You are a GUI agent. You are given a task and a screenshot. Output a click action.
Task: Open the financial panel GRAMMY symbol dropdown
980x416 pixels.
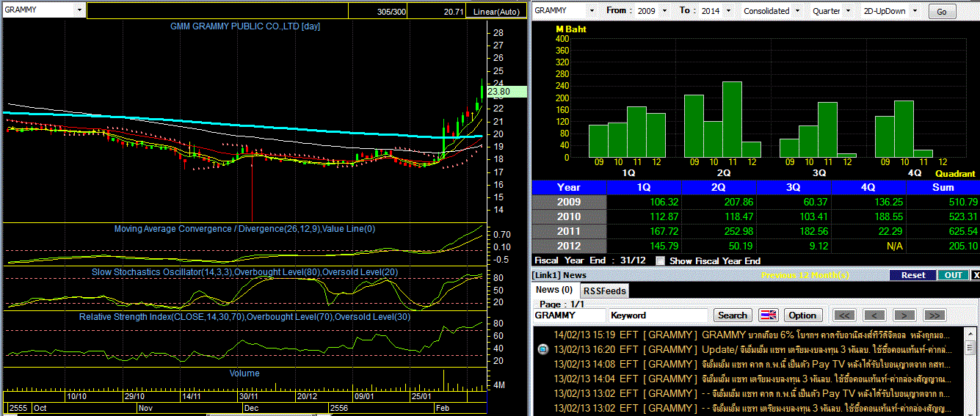tap(591, 11)
